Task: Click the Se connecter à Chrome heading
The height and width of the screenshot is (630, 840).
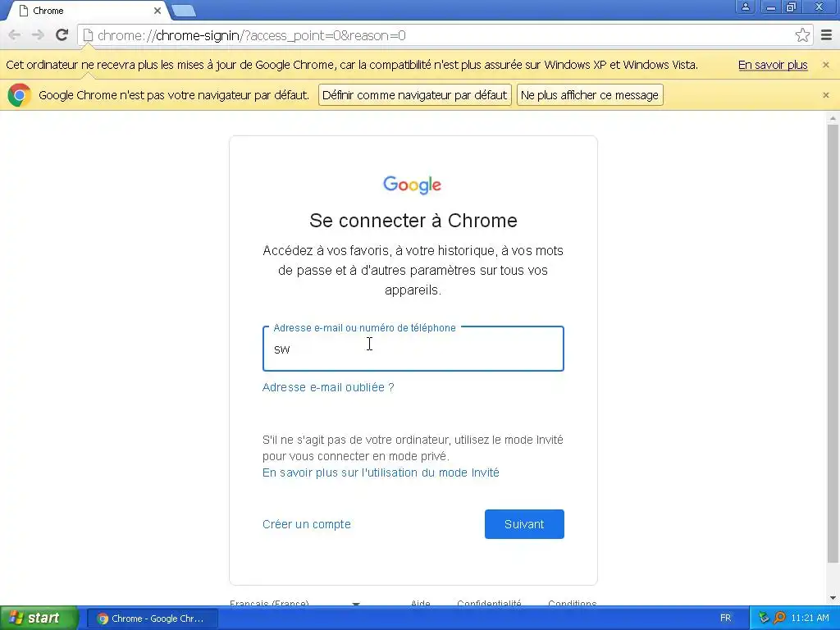Action: click(413, 221)
